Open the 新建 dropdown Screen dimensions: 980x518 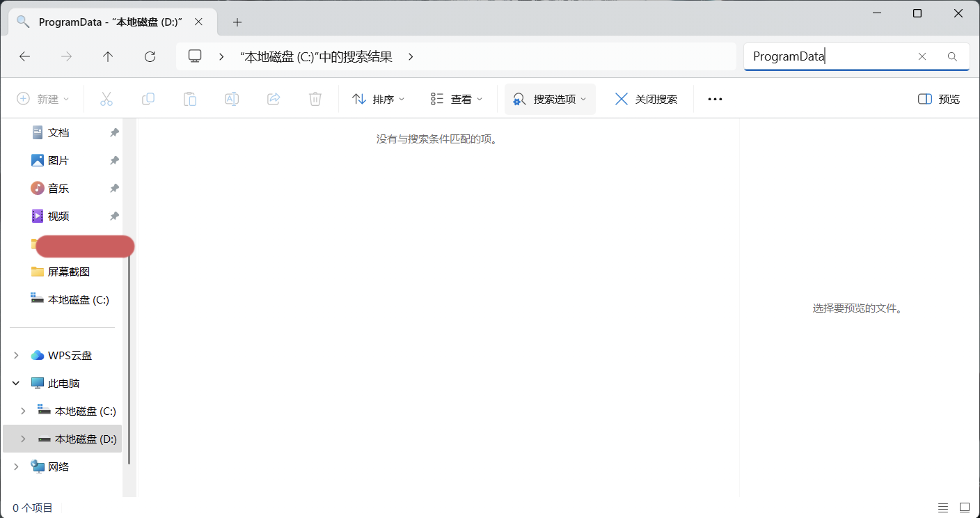(x=43, y=99)
